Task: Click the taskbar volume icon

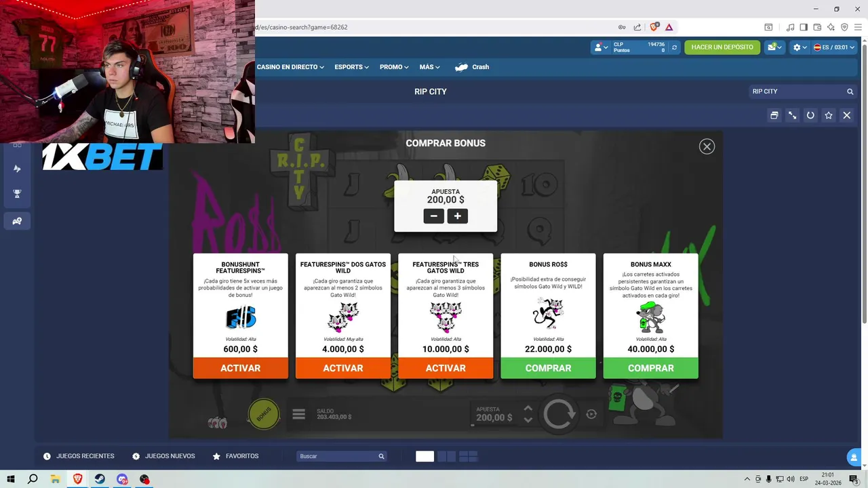Action: point(791,479)
